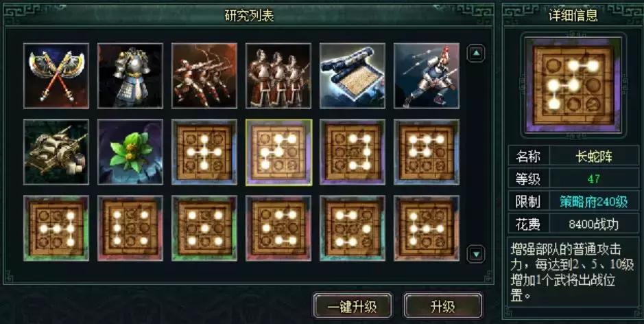Open the scroll and sand table icon
Image resolution: width=644 pixels, height=324 pixels.
click(353, 76)
